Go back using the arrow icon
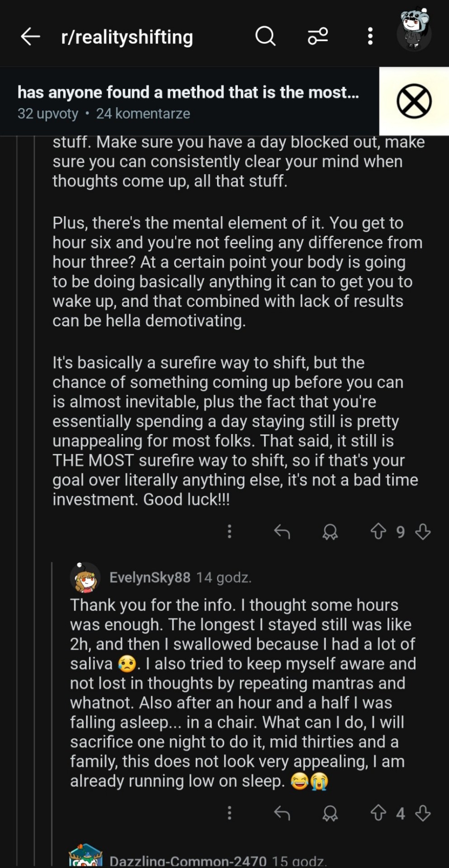This screenshot has width=449, height=868. (31, 37)
